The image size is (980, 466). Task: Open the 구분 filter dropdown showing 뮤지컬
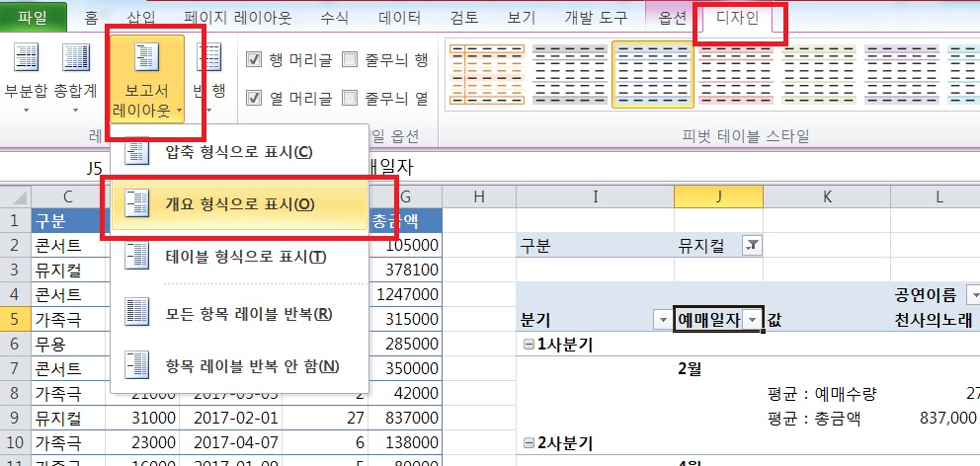coord(752,247)
